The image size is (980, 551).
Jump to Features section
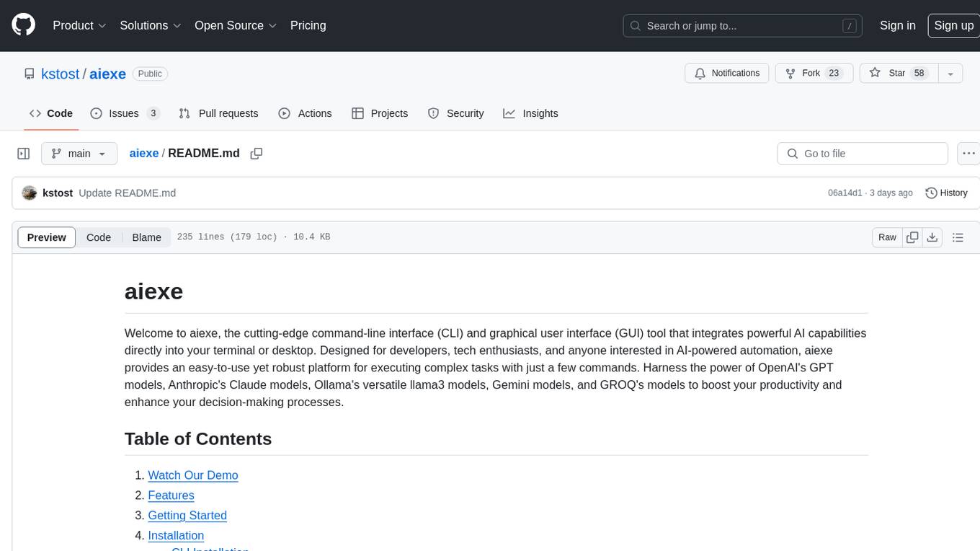(171, 495)
